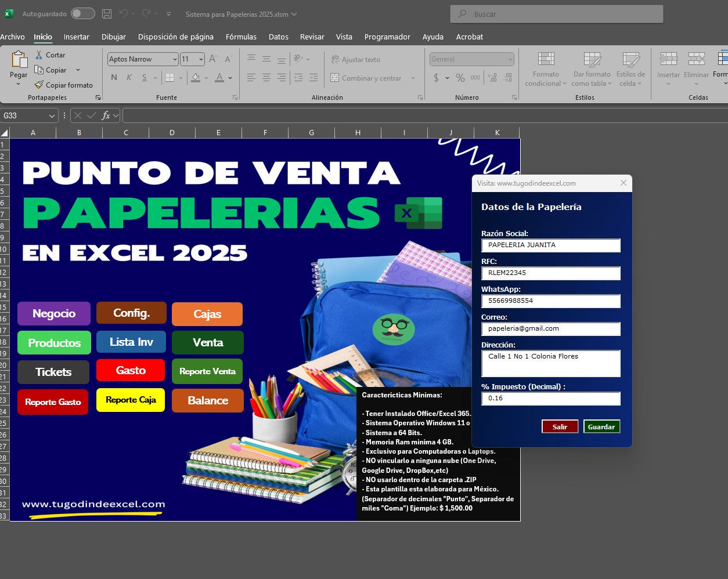Click Ajustar texto wrap text

pyautogui.click(x=355, y=59)
